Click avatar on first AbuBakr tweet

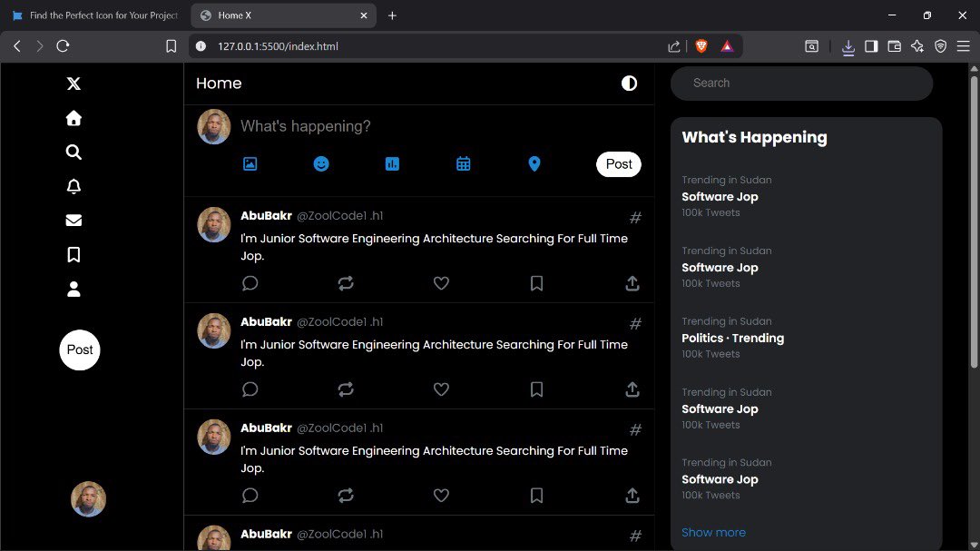tap(214, 224)
